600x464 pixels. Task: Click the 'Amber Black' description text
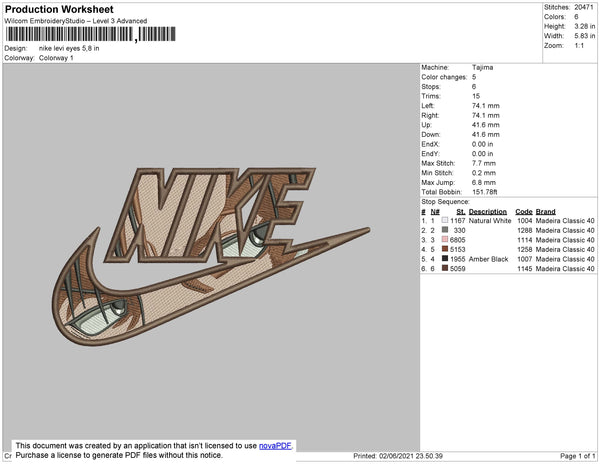pos(488,259)
